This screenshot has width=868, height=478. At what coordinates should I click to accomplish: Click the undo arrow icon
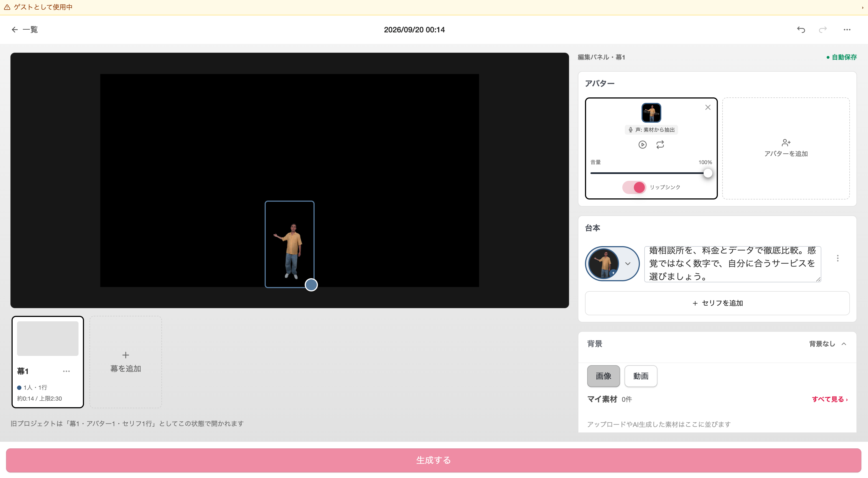(801, 30)
